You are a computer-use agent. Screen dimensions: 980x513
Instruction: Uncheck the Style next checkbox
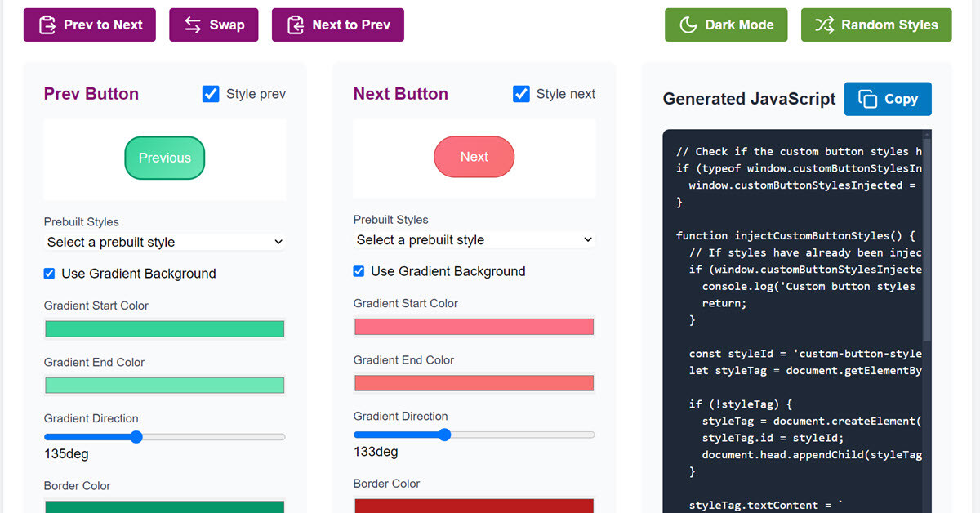coord(521,94)
